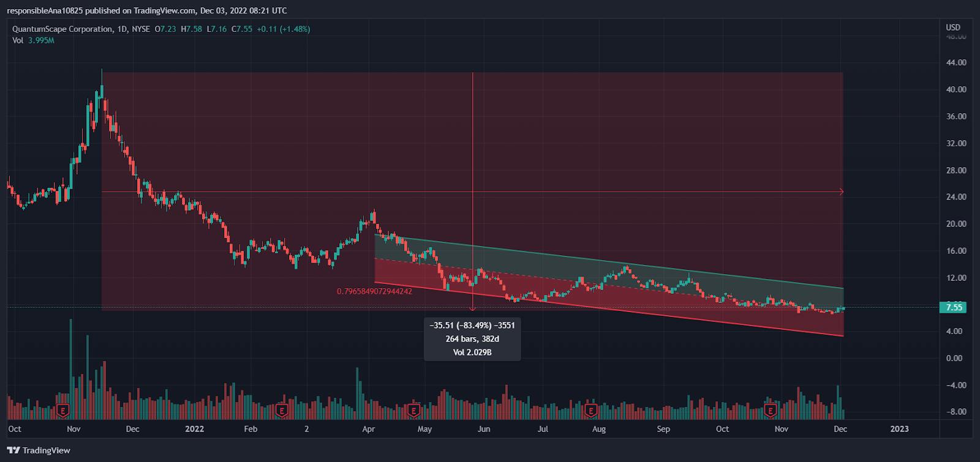Click the 2022 label on time axis
Image resolution: width=980 pixels, height=462 pixels.
click(x=194, y=429)
